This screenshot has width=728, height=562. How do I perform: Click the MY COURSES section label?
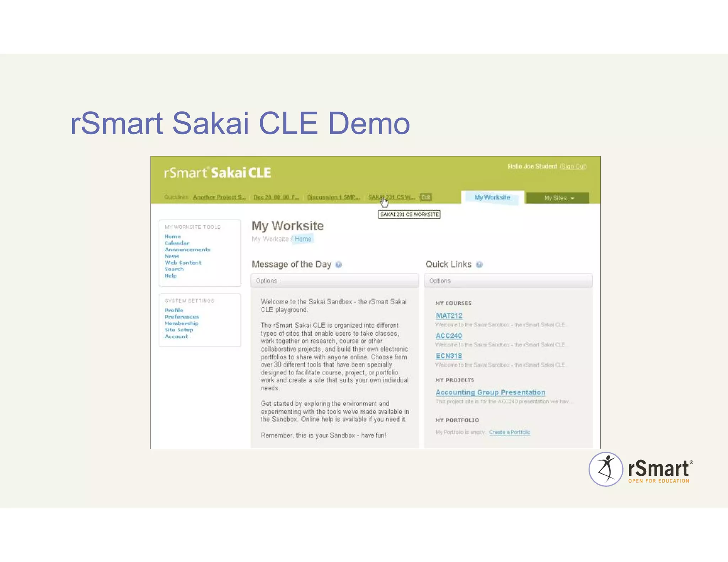454,303
